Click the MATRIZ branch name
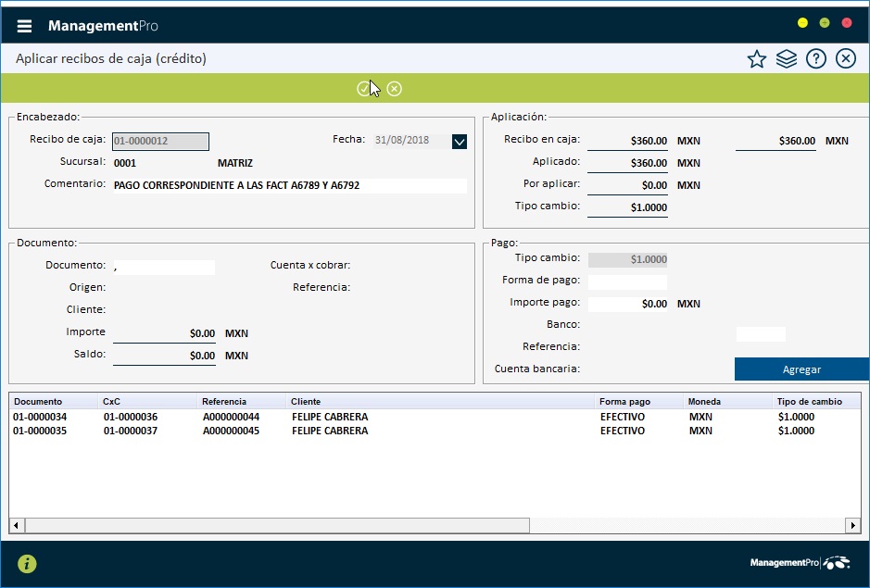 tap(235, 163)
